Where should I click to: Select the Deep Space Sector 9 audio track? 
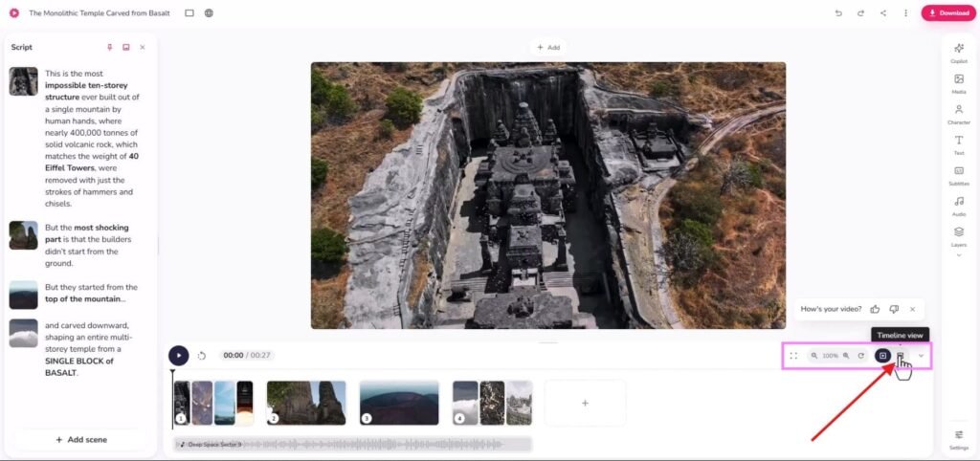353,444
